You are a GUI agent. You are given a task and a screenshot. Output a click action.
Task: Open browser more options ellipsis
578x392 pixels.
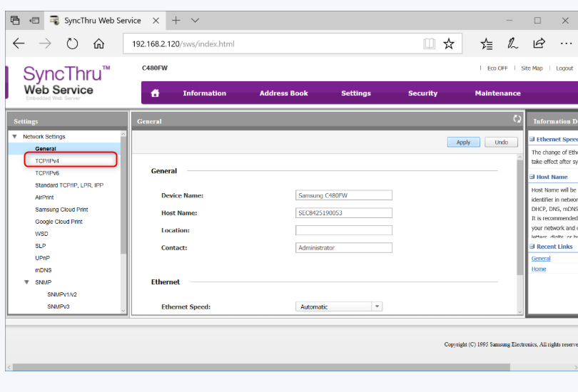pos(566,43)
